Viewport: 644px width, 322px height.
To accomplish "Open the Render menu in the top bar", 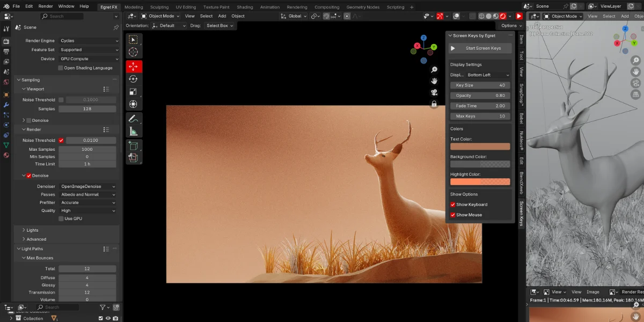I will coord(46,6).
